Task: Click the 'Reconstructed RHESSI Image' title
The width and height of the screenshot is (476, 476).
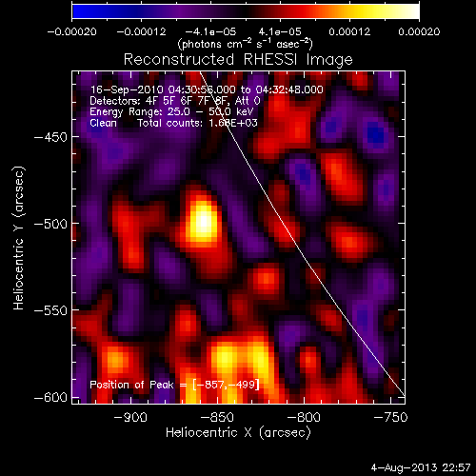Action: tap(238, 59)
